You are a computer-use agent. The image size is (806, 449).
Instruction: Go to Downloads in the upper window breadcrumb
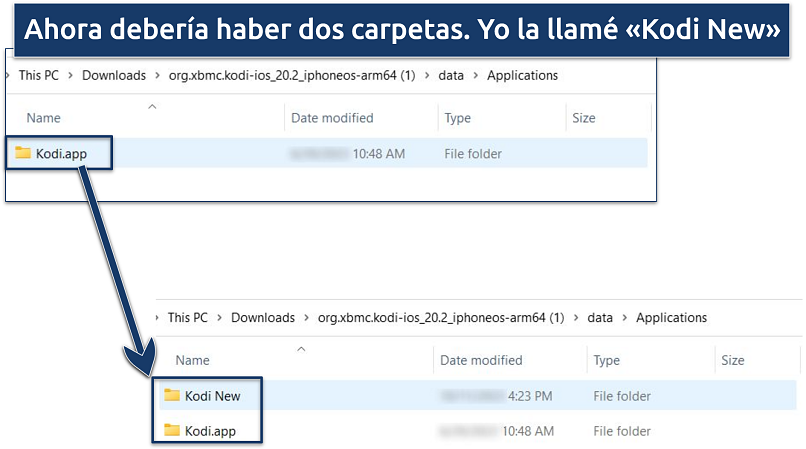click(114, 75)
